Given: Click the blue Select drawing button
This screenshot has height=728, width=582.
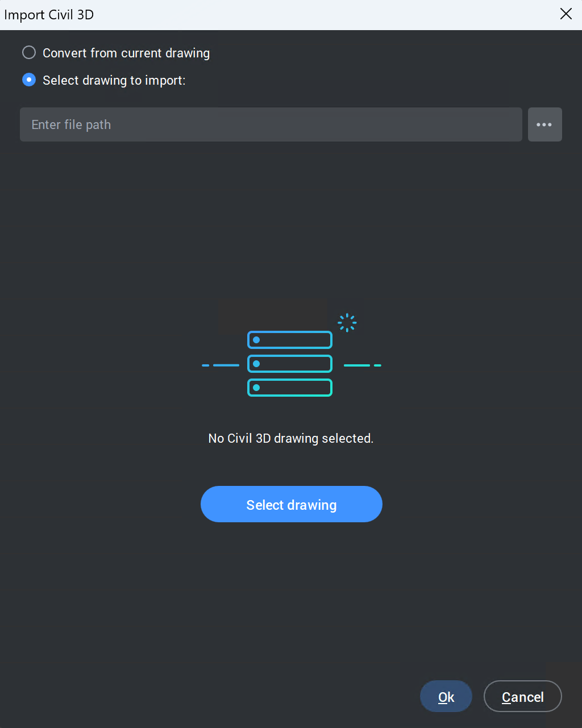Looking at the screenshot, I should click(292, 504).
